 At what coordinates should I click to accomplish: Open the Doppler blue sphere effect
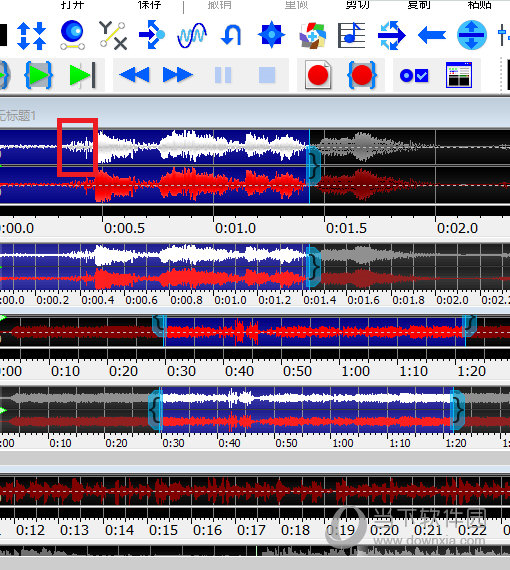pyautogui.click(x=73, y=35)
